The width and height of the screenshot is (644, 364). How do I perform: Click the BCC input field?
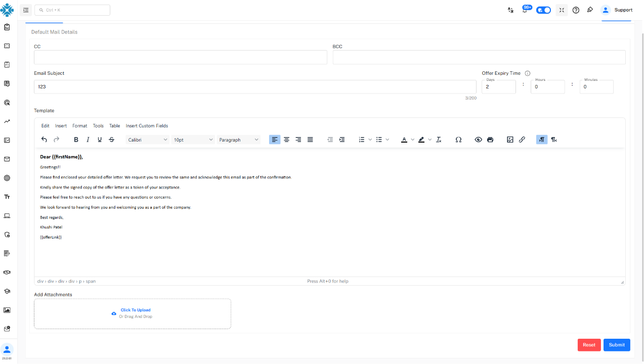click(x=479, y=57)
